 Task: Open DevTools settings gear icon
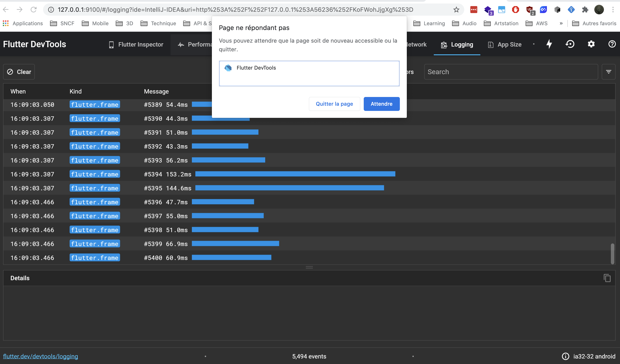point(591,44)
